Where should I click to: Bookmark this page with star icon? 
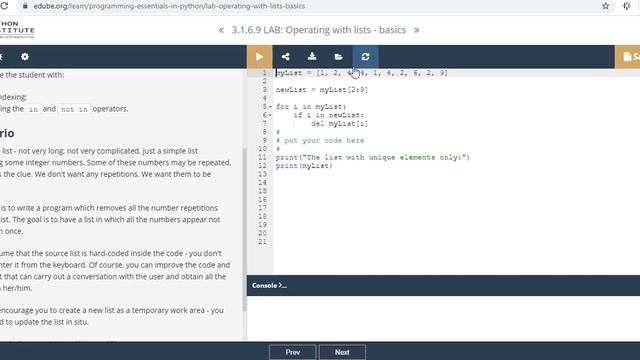606,6
